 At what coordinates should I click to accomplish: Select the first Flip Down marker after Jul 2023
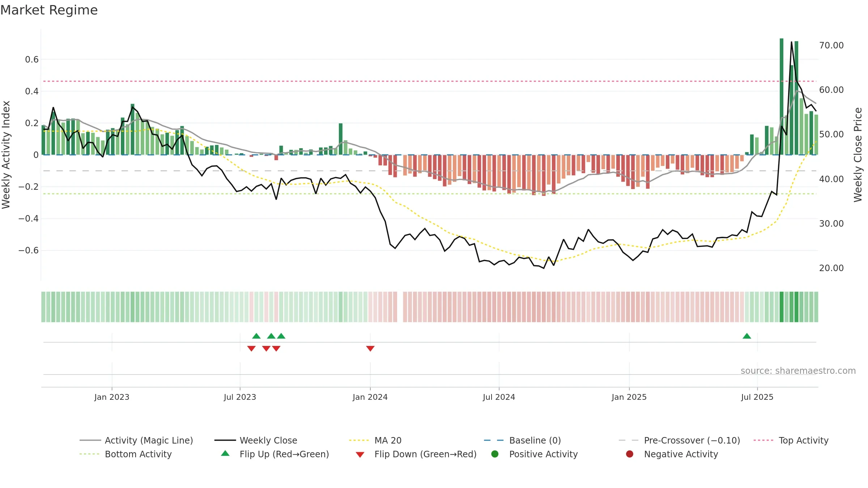(251, 348)
